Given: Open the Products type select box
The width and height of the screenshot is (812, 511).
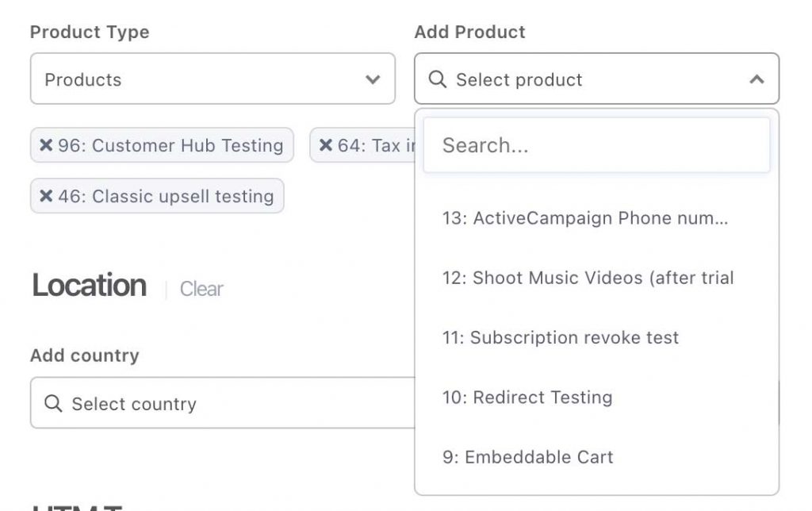Looking at the screenshot, I should coord(213,79).
